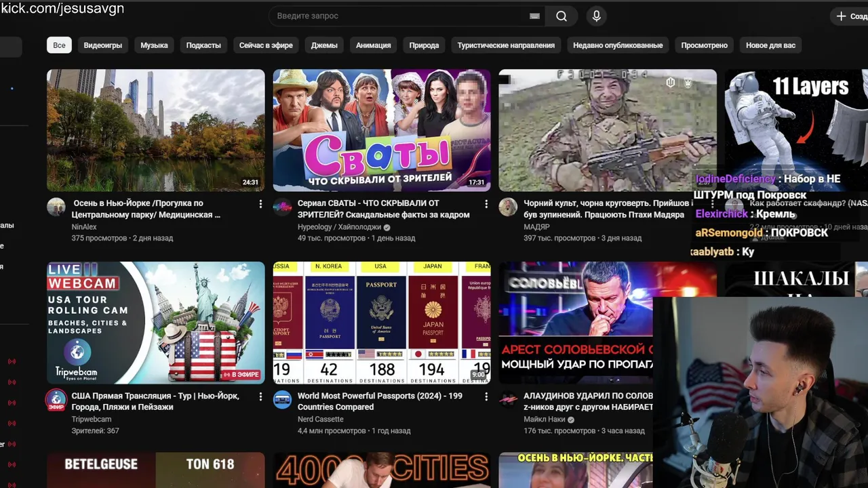Select the Туристические направления filter chip
Screen dimensions: 868x488
(506, 45)
